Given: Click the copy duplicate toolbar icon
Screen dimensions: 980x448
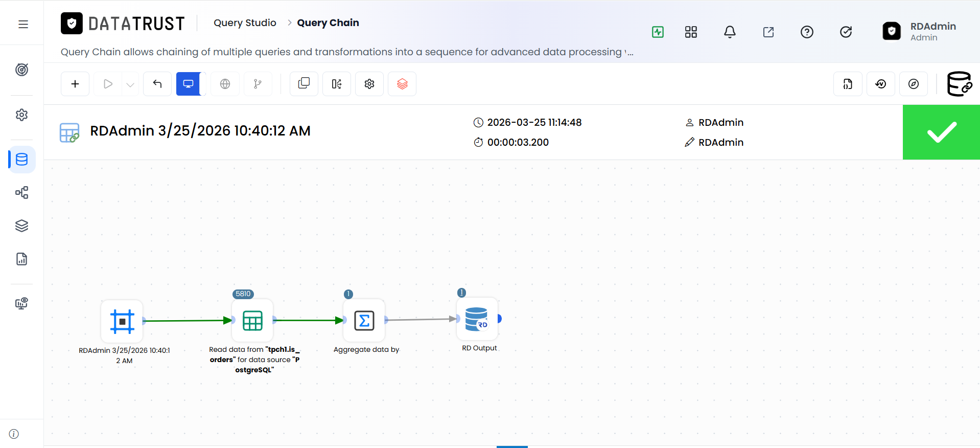Looking at the screenshot, I should coord(304,84).
